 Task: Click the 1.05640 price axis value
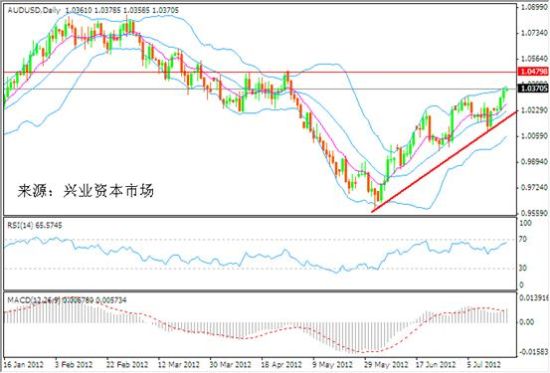(x=534, y=59)
